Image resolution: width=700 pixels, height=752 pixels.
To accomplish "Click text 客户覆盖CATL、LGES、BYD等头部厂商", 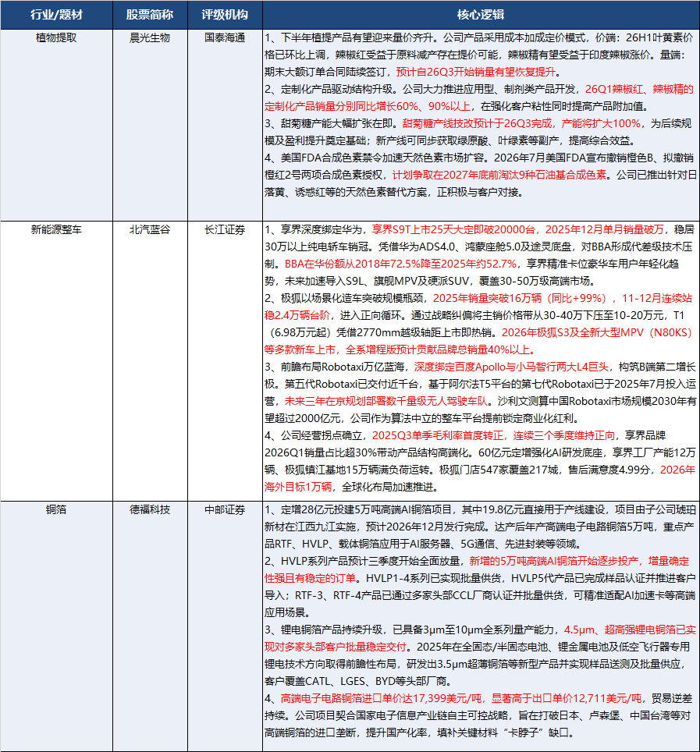I will 356,681.
